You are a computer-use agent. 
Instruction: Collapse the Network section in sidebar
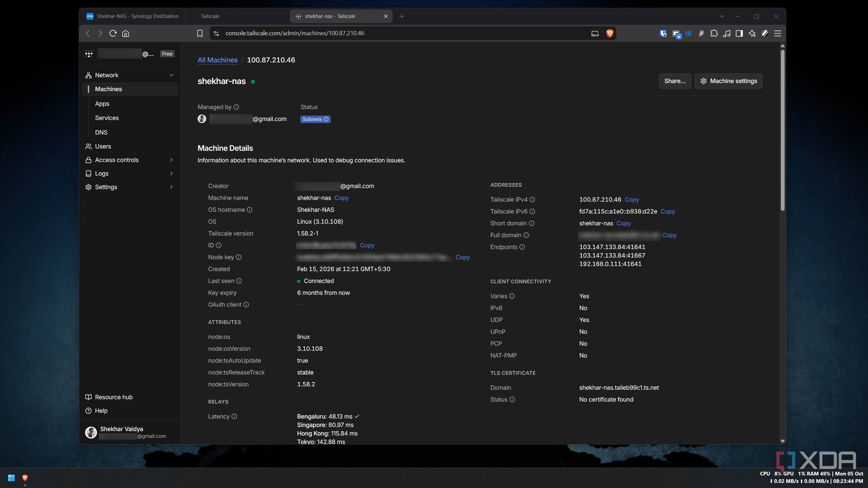pos(171,75)
